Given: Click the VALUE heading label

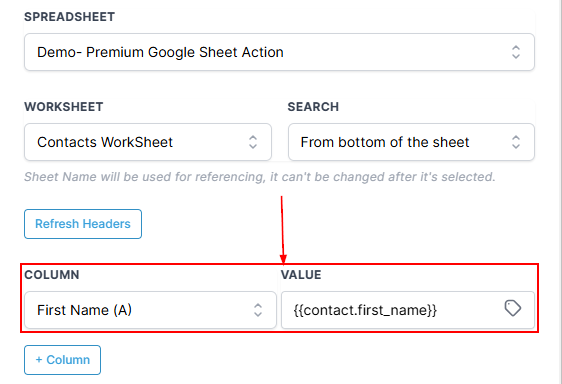Looking at the screenshot, I should [x=301, y=275].
